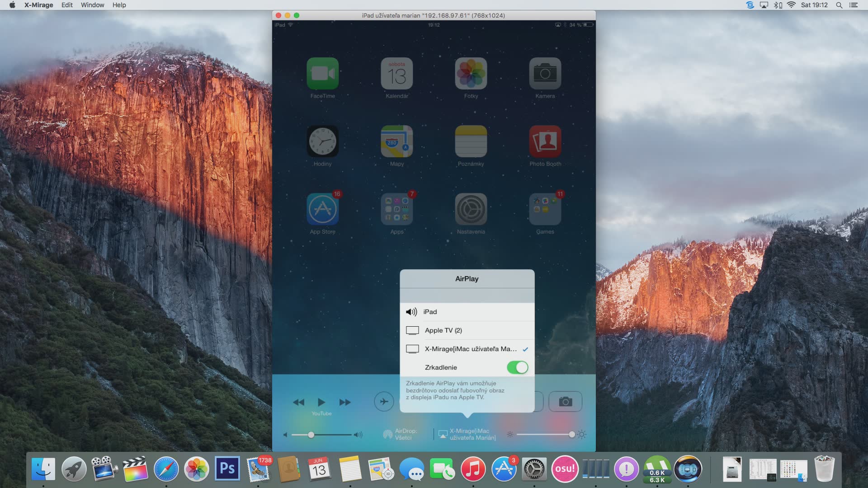Viewport: 868px width, 488px height.
Task: Open Launchpad from the Dock
Action: pos(74,469)
